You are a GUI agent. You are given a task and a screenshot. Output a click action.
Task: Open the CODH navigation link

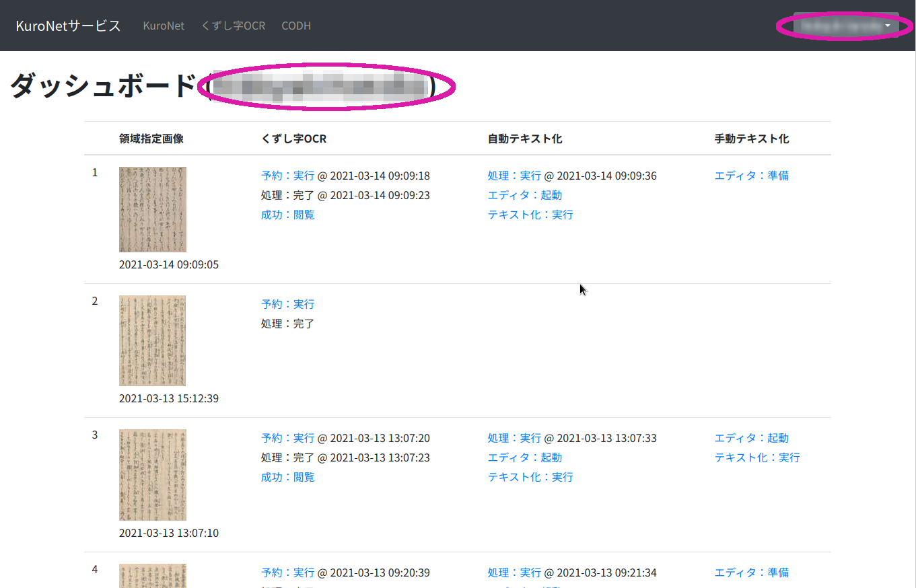[296, 26]
